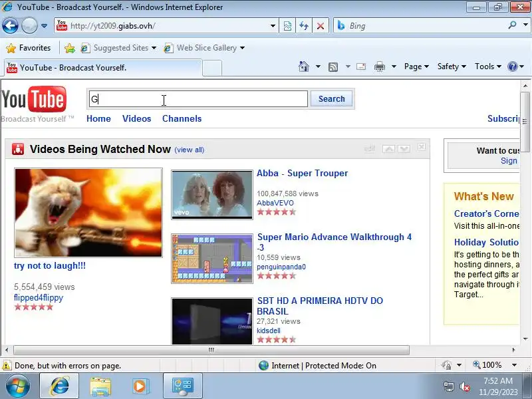
Task: Click the Refresh page icon
Action: (304, 26)
